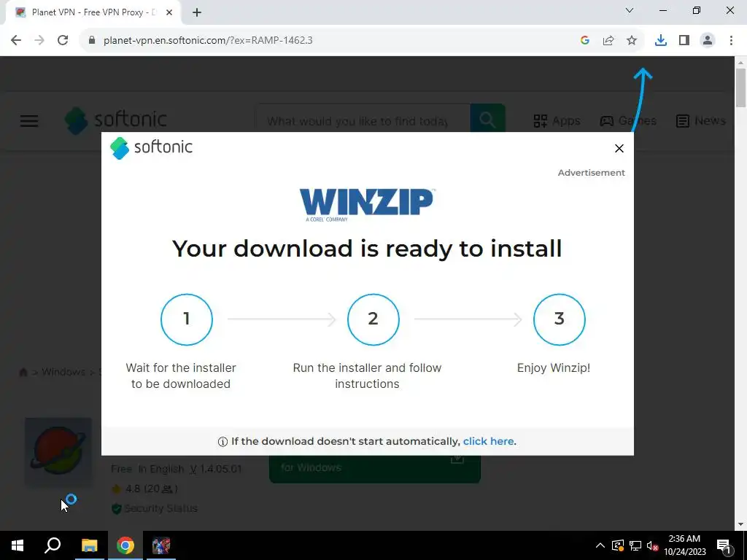
Task: Open the Softonic hamburger menu
Action: pyautogui.click(x=29, y=121)
